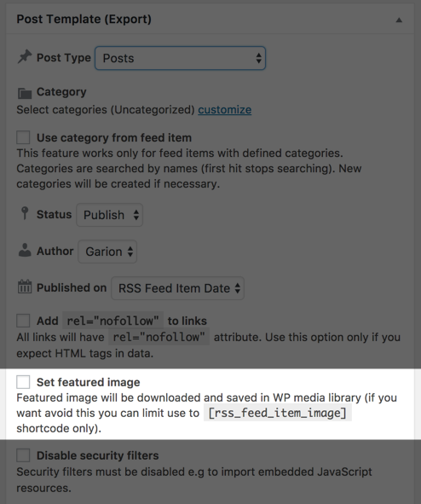Open the Published on RSS Feed Item Date dropdown
This screenshot has width=421, height=504.
[x=177, y=288]
